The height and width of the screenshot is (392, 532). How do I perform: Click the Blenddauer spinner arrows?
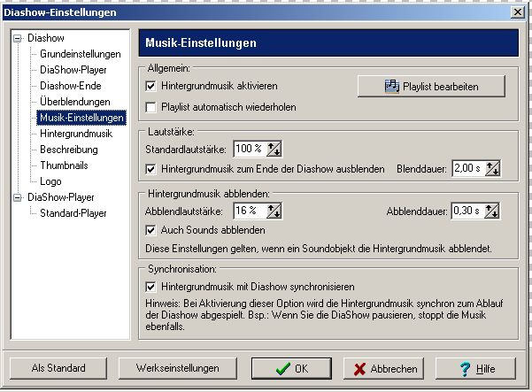493,168
